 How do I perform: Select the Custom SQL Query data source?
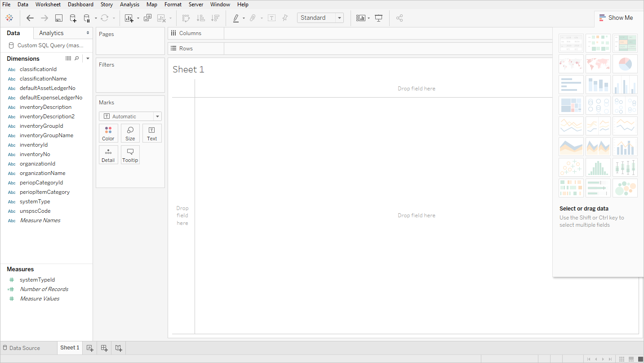pyautogui.click(x=47, y=45)
